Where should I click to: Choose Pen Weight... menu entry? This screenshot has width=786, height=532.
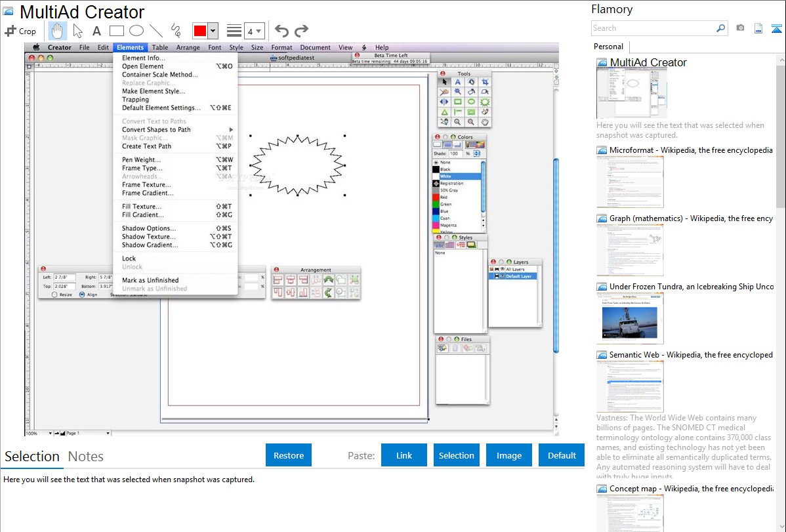pyautogui.click(x=141, y=159)
